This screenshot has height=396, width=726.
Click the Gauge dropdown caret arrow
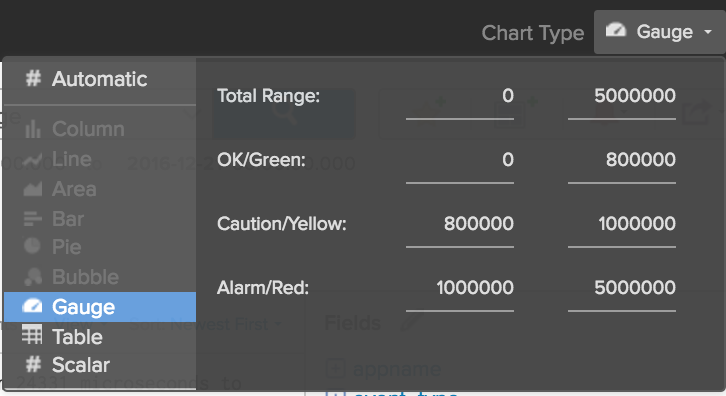[707, 32]
